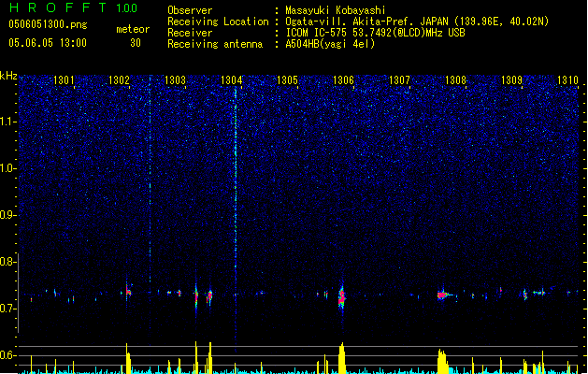588x374 pixels.
Task: Click the meteor echo just after 1302
Action: click(x=128, y=291)
